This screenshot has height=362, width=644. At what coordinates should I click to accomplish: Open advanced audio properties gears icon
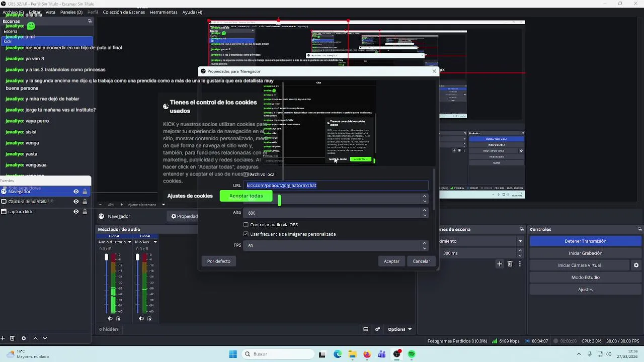click(x=378, y=329)
